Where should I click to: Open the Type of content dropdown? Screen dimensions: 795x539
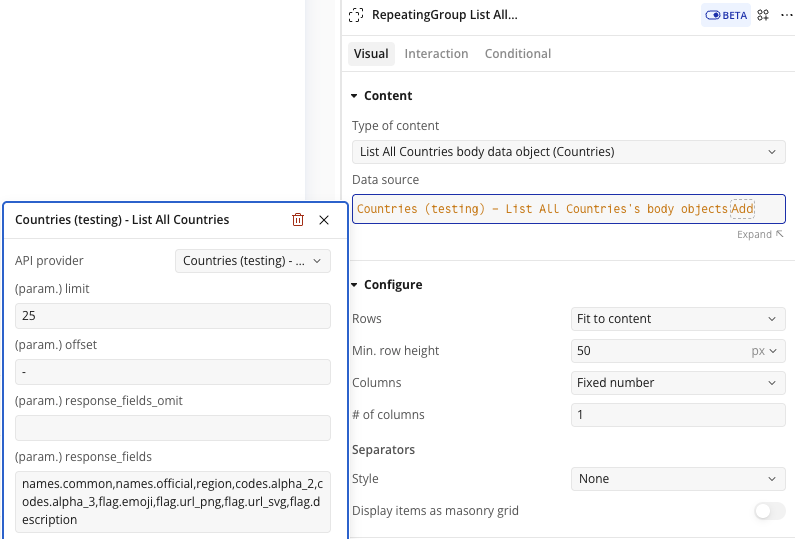pyautogui.click(x=568, y=152)
